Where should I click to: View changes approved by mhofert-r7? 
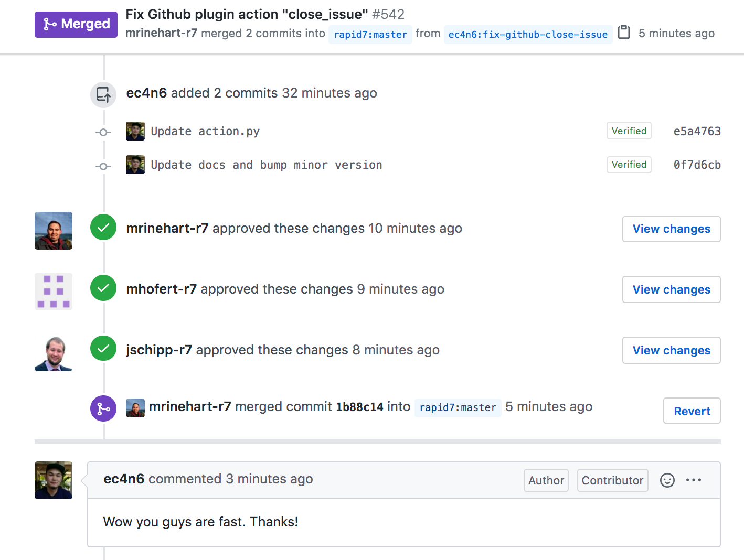point(671,290)
